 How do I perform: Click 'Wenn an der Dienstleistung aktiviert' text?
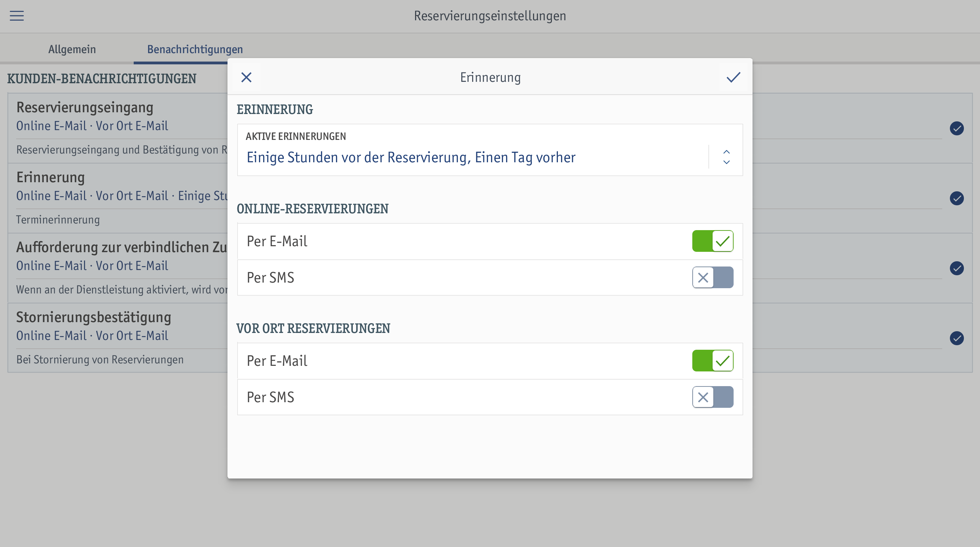click(121, 290)
